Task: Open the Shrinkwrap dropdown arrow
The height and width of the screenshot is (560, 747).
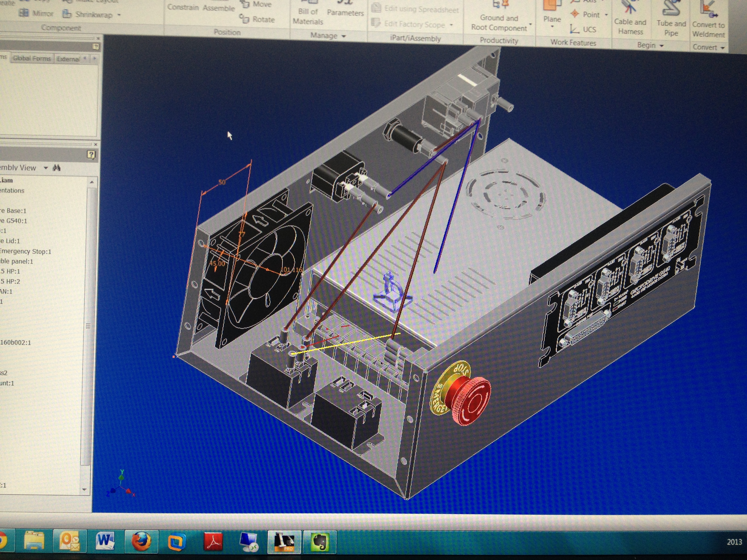Action: pyautogui.click(x=119, y=15)
